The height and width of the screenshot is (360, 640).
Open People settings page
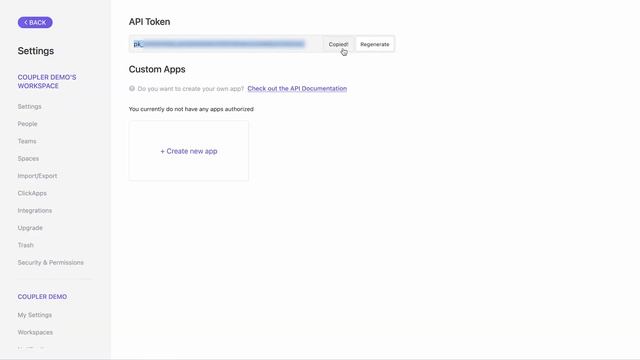click(x=27, y=124)
